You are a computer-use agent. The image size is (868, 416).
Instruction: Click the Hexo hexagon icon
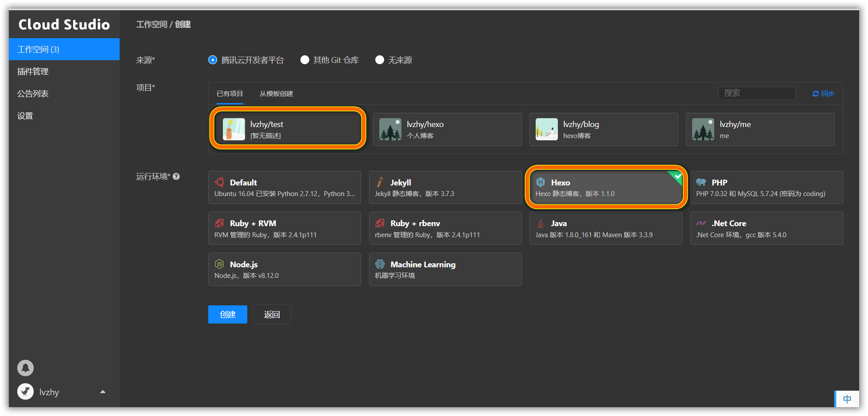(x=541, y=182)
